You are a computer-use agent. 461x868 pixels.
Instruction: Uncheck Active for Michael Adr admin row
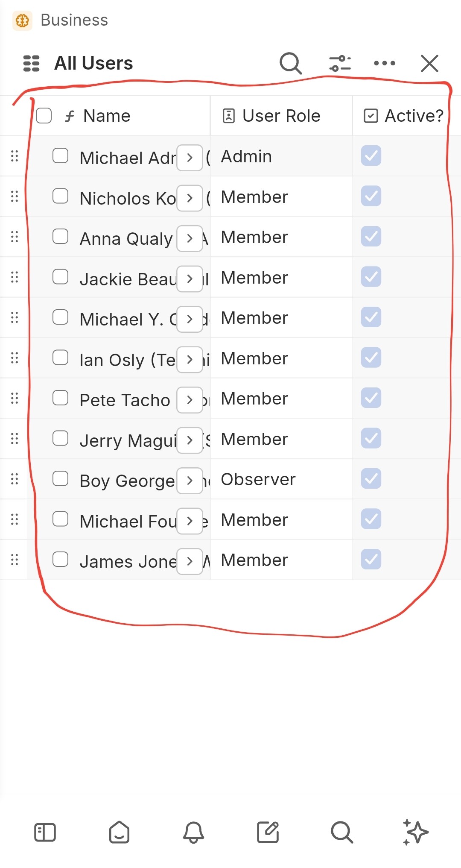pos(371,155)
